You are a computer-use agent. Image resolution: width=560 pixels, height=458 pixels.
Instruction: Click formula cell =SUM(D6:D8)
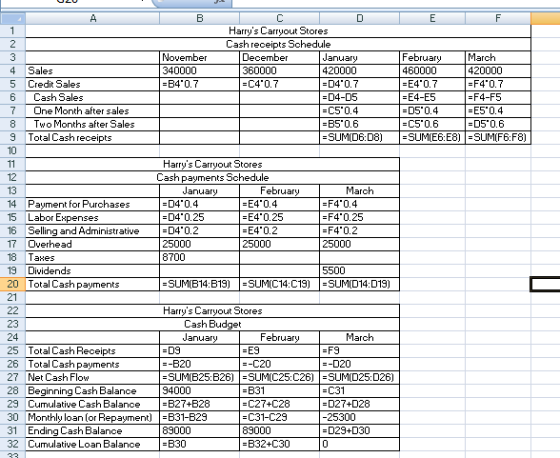coord(359,138)
